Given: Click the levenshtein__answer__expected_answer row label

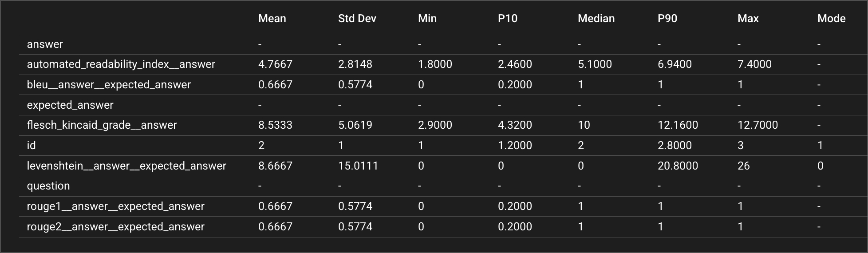Looking at the screenshot, I should pos(126,166).
